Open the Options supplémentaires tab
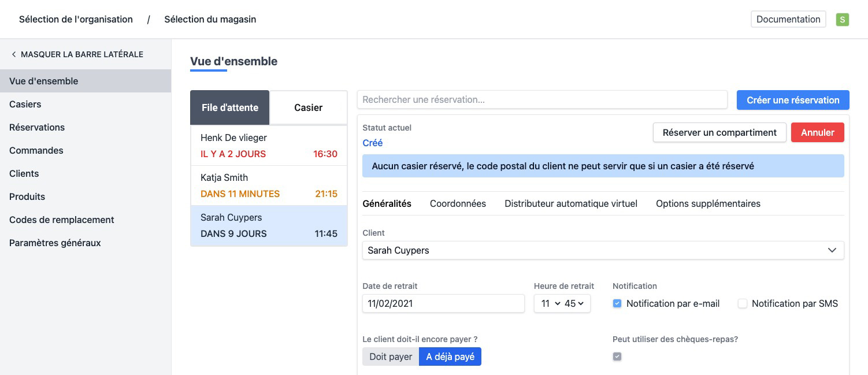 [x=708, y=203]
